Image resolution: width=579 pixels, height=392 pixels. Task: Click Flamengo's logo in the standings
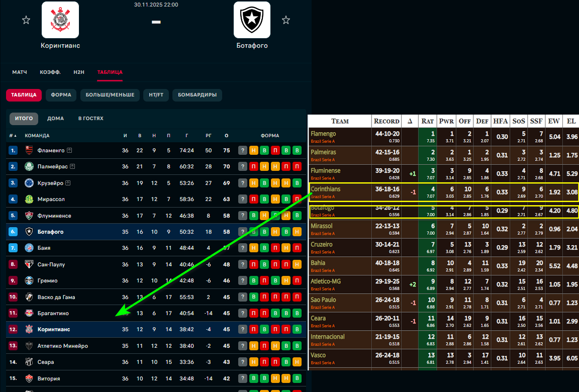(x=29, y=150)
